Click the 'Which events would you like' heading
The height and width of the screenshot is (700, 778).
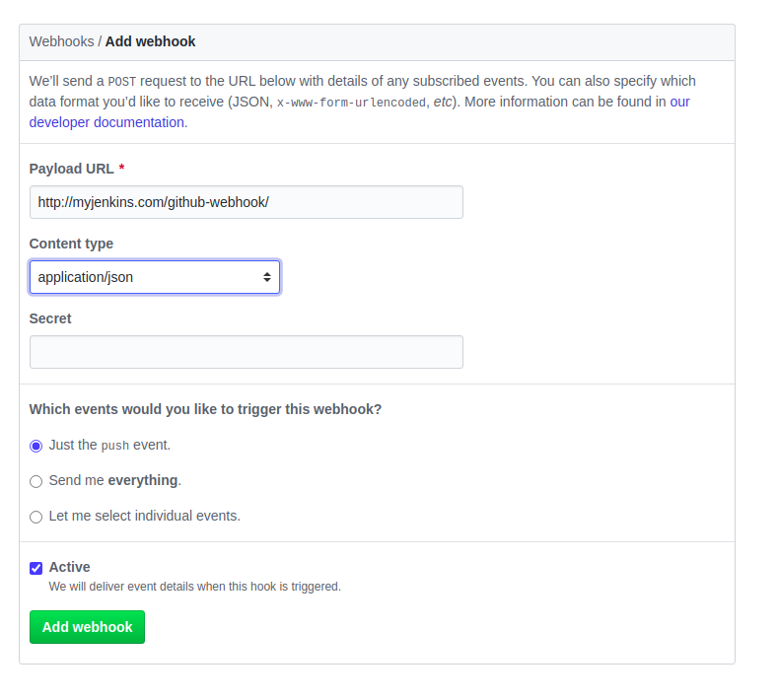tap(205, 409)
